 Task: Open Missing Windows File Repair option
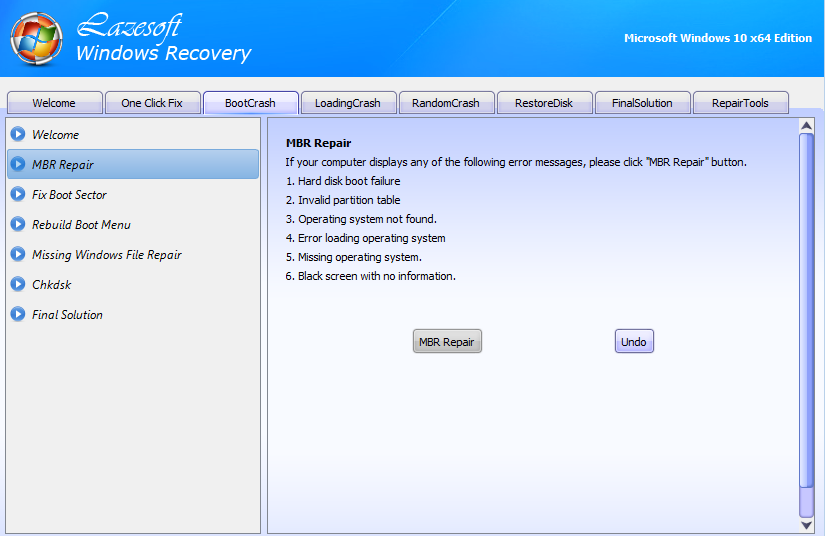133,255
